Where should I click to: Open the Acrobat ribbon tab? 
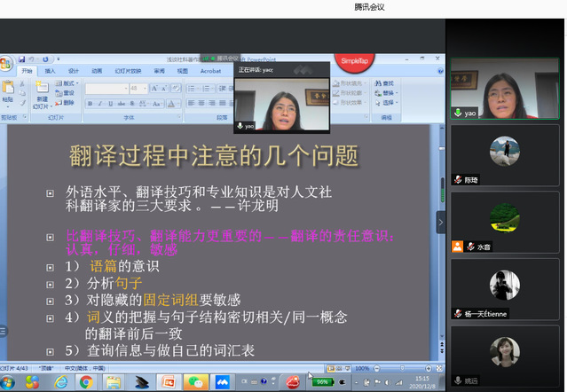click(x=210, y=71)
